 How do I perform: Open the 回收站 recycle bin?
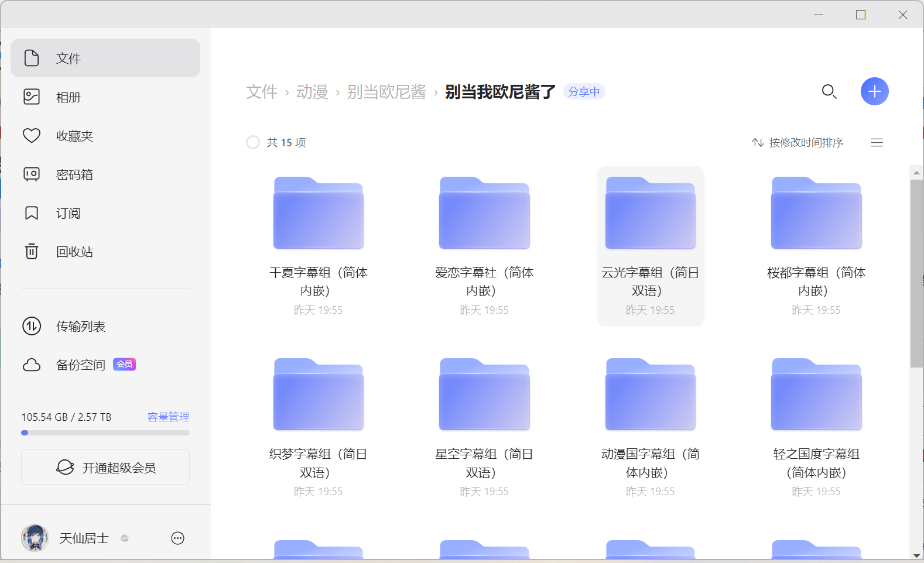click(x=105, y=251)
